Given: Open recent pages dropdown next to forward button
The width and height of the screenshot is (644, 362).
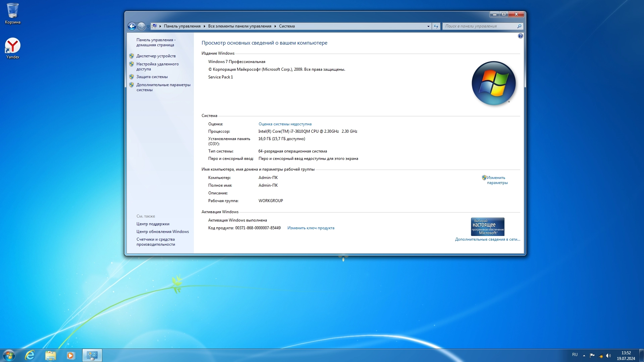Looking at the screenshot, I should [148, 26].
